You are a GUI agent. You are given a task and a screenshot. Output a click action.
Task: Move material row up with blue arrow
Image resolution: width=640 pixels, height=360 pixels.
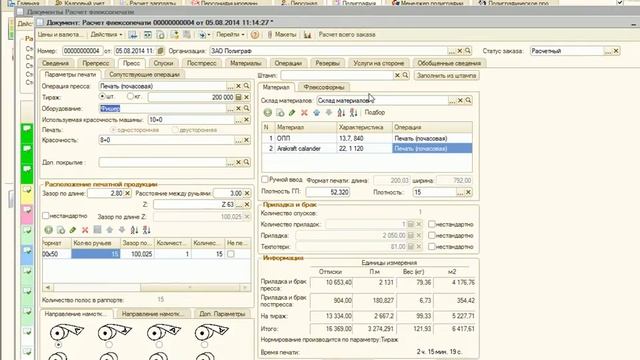point(316,113)
